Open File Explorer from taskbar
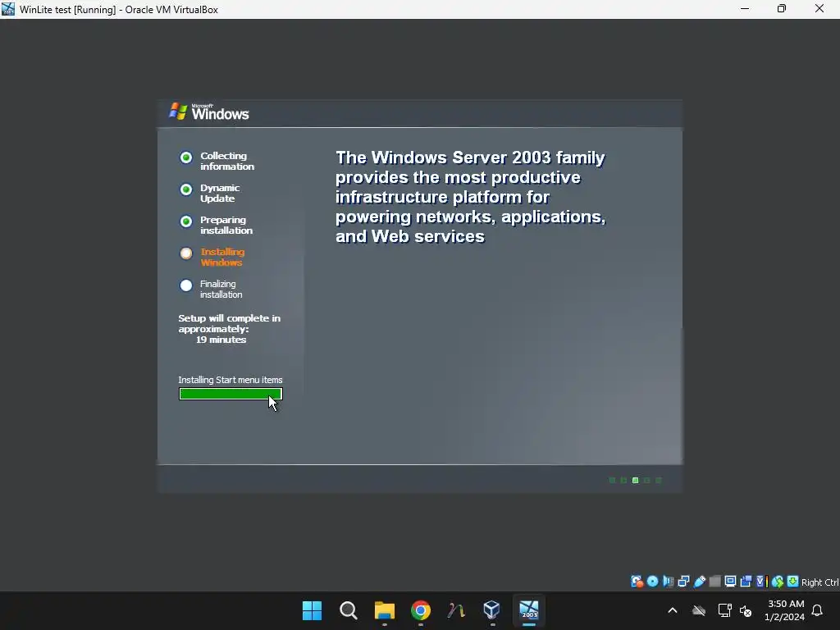 point(385,610)
